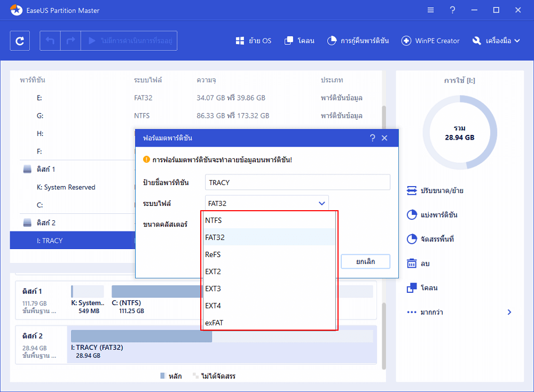534x392 pixels.
Task: Select EXT3 in file system list
Action: tap(269, 288)
